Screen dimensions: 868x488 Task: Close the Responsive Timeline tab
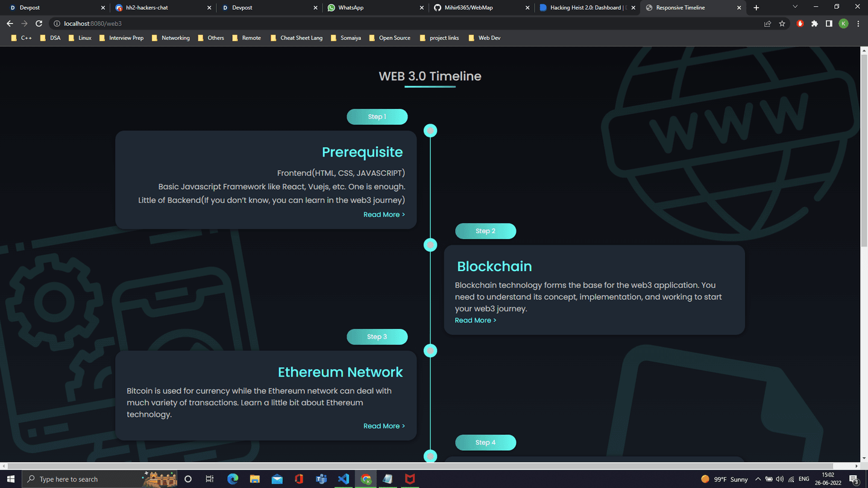point(740,8)
